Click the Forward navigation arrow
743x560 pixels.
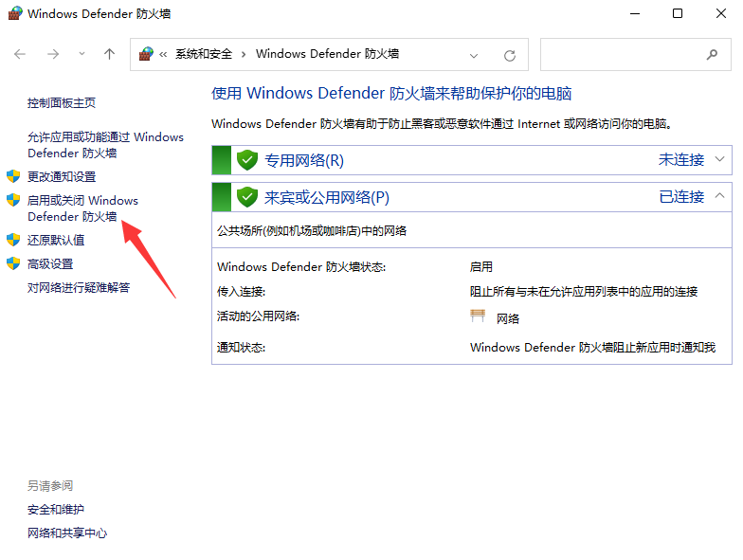53,54
